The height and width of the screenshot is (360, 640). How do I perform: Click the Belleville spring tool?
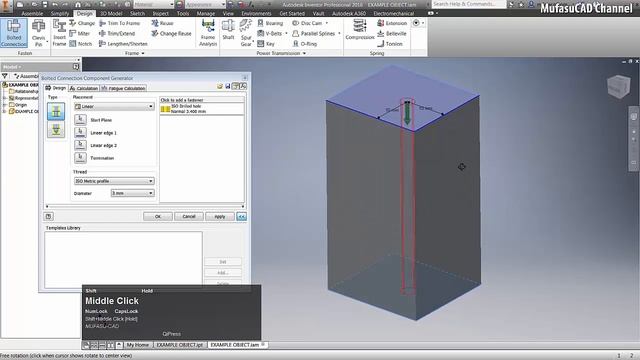(x=392, y=33)
